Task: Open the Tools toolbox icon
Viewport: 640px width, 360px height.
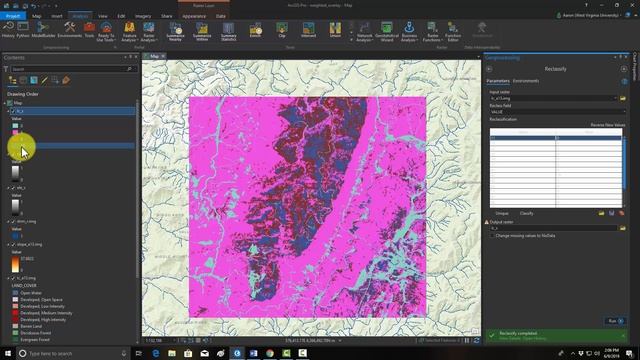Action: coord(89,30)
